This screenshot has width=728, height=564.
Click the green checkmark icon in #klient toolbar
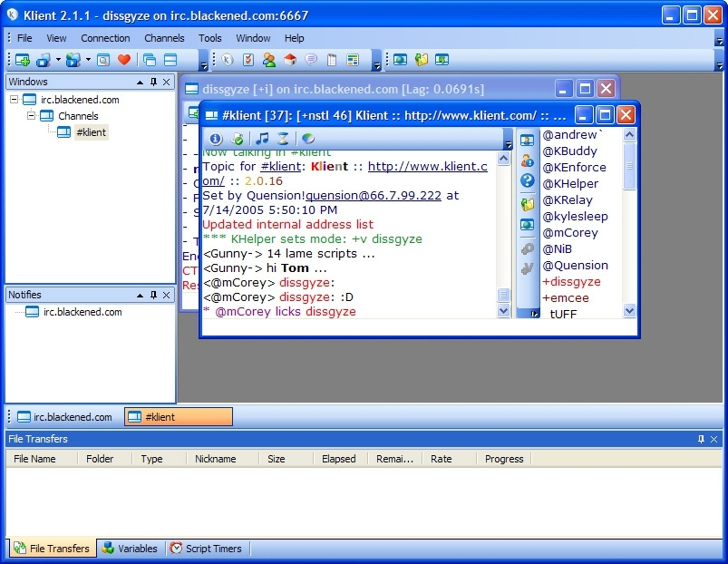[x=238, y=139]
